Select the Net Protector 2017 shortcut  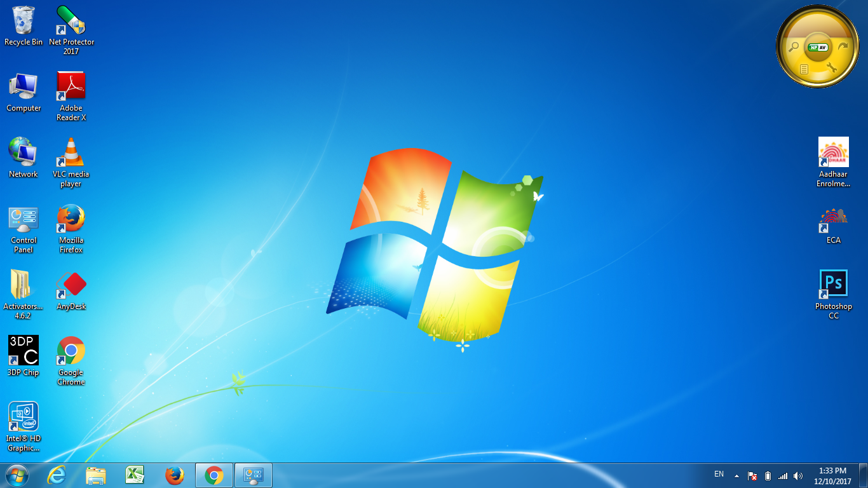[71, 30]
